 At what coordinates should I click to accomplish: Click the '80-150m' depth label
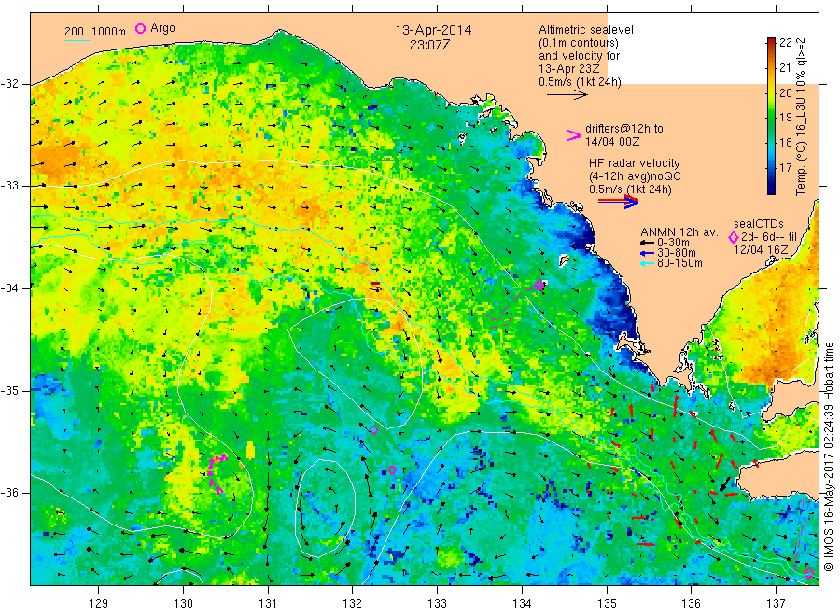(679, 263)
